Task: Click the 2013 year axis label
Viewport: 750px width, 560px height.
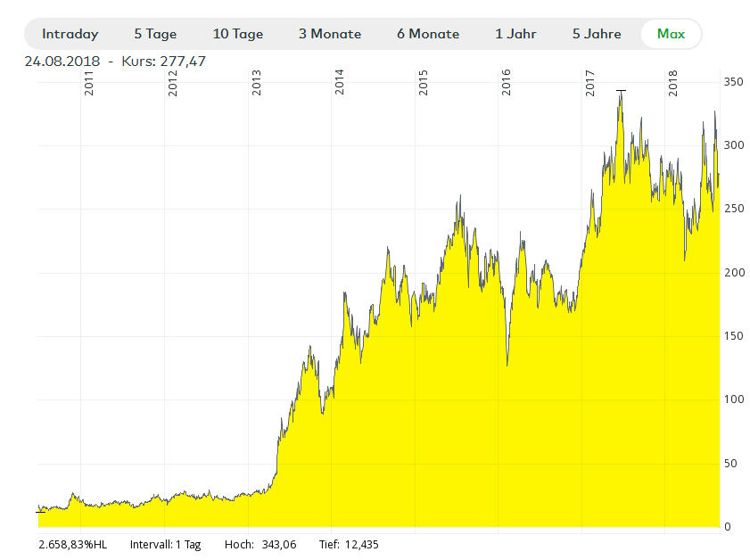Action: click(x=256, y=83)
